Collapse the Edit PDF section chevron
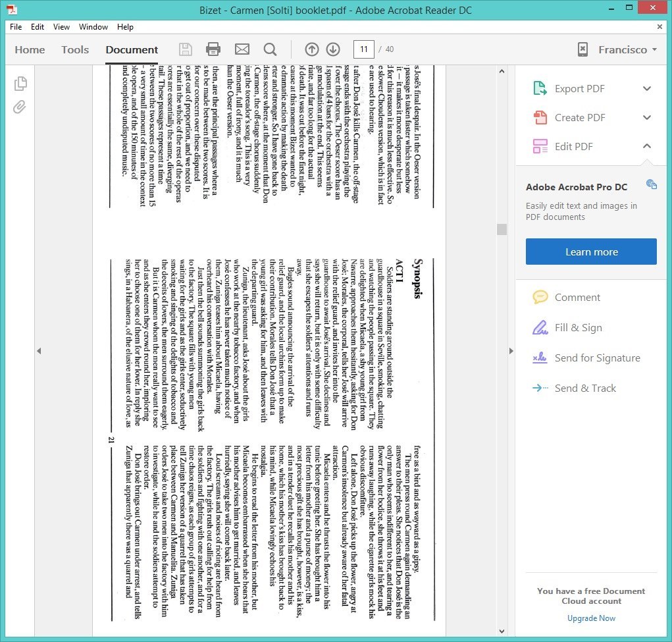 click(x=647, y=146)
